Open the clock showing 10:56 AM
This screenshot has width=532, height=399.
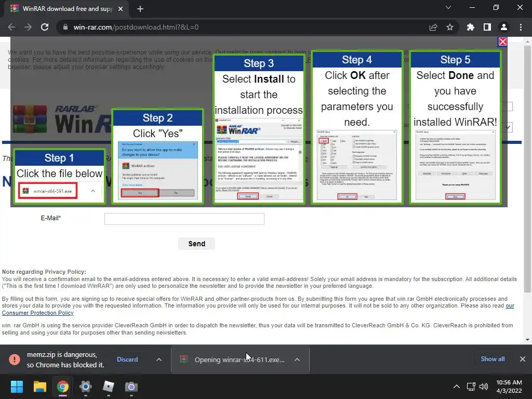point(509,387)
